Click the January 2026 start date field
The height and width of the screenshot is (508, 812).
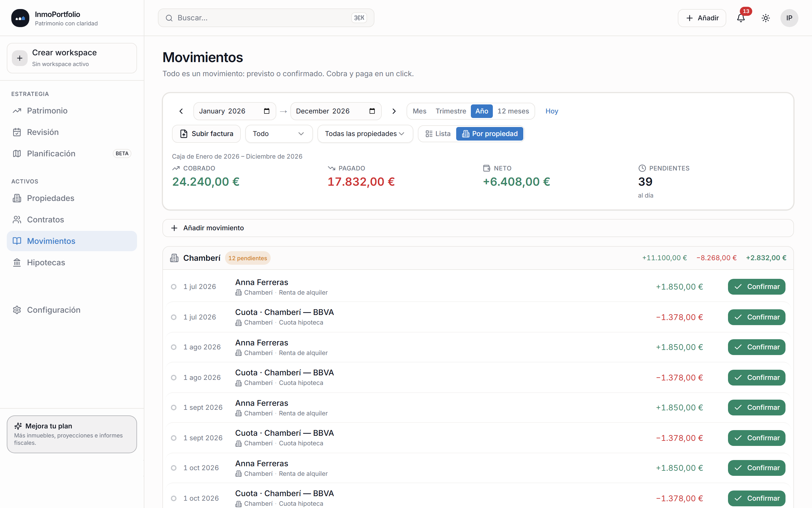coord(235,111)
